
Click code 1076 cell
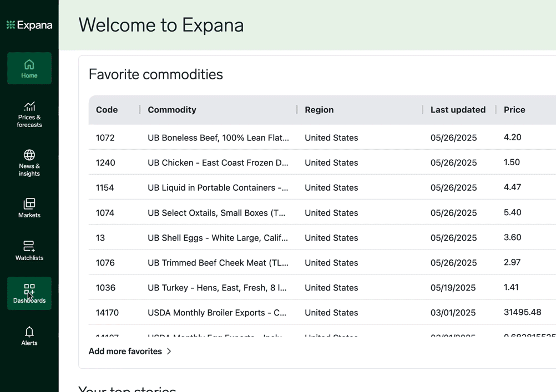coord(105,263)
